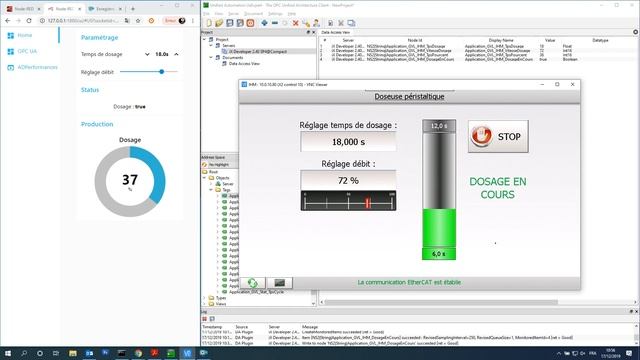This screenshot has width=640, height=360.
Task: Open Windows Start menu
Action: pyautogui.click(x=8, y=353)
